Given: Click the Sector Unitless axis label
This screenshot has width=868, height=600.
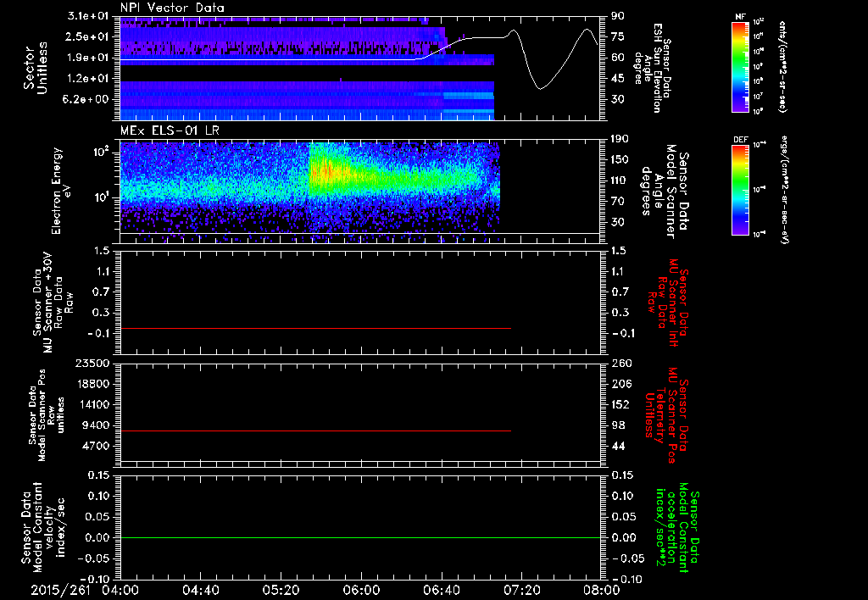Looking at the screenshot, I should (x=36, y=68).
